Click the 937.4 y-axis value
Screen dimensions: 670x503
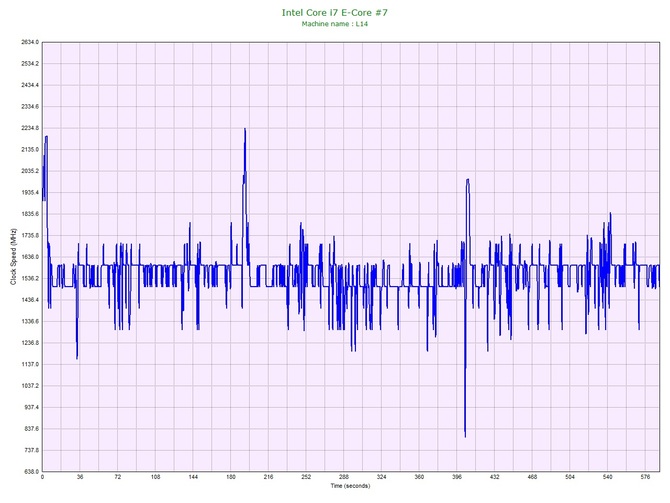tap(31, 407)
